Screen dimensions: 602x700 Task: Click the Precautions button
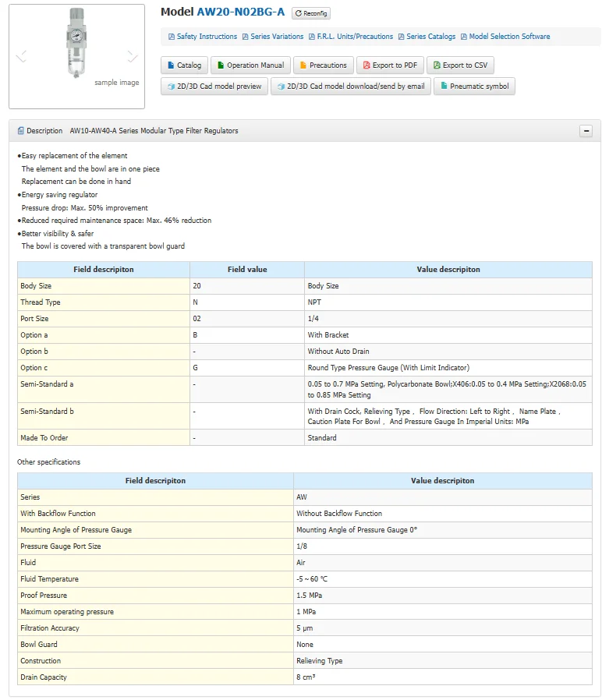click(323, 65)
